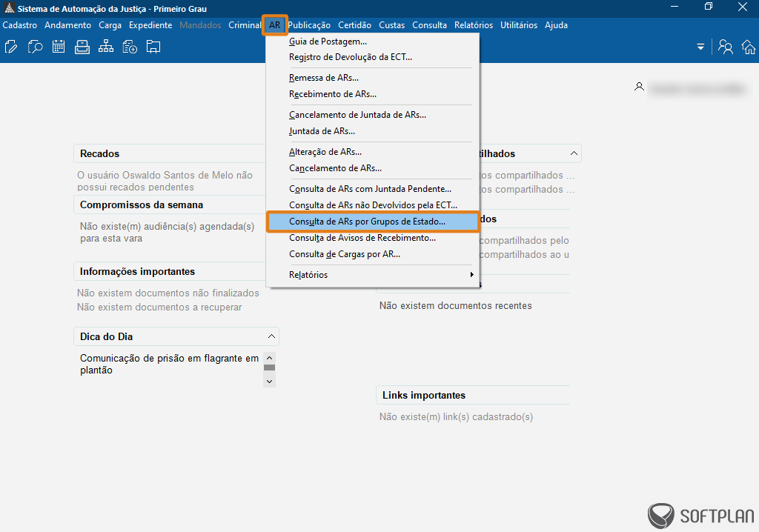Screen dimensions: 759x532
Task: Open the document search magnifier toolbar icon
Action: point(35,47)
